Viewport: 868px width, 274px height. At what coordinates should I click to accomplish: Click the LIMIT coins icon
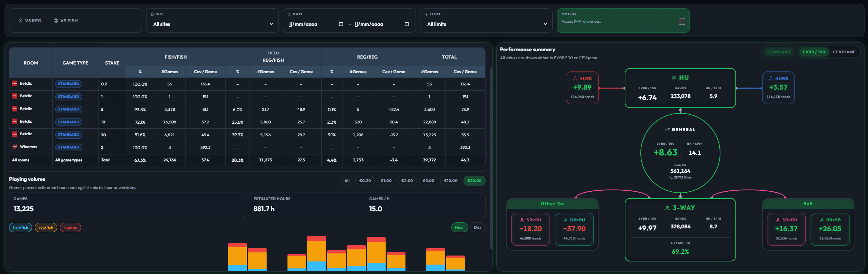tap(426, 14)
